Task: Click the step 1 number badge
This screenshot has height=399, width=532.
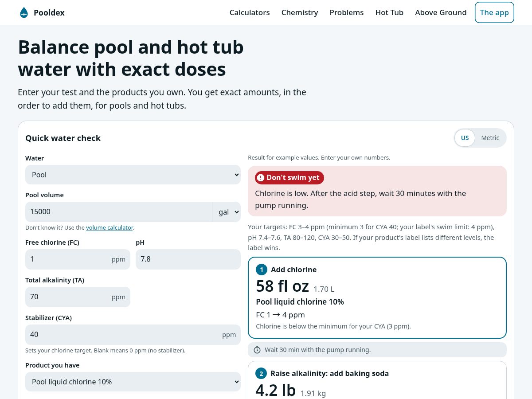Action: tap(262, 270)
